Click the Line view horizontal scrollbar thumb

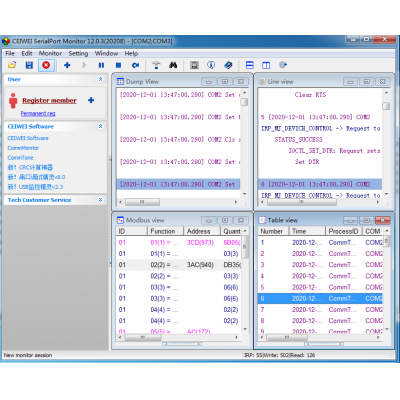tap(303, 202)
